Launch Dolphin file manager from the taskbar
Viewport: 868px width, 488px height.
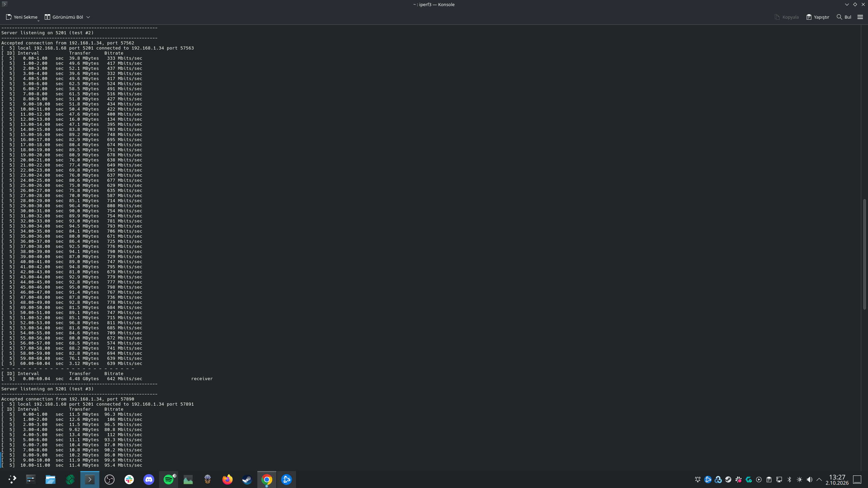[51, 479]
